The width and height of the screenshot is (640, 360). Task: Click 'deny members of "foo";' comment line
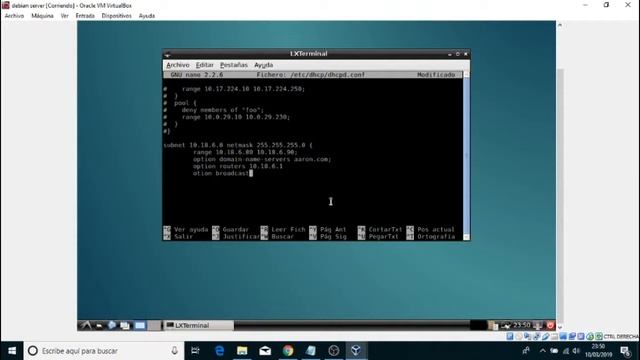(x=222, y=110)
